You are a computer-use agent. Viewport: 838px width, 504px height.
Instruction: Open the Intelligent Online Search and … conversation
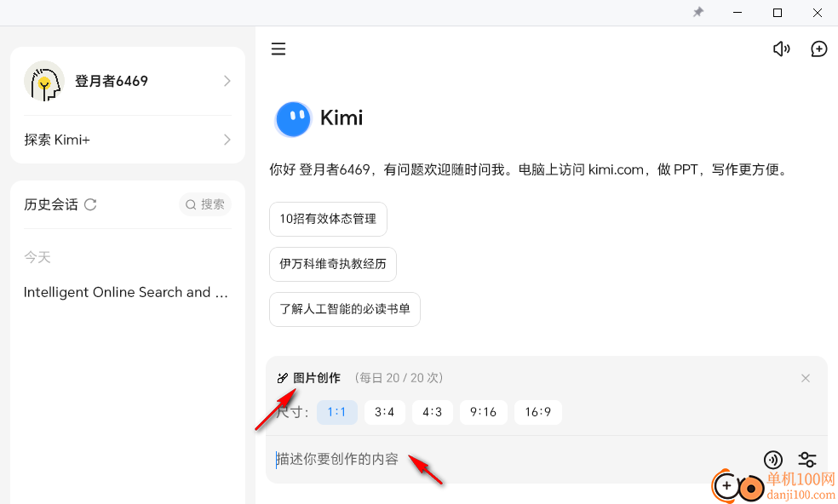(126, 292)
